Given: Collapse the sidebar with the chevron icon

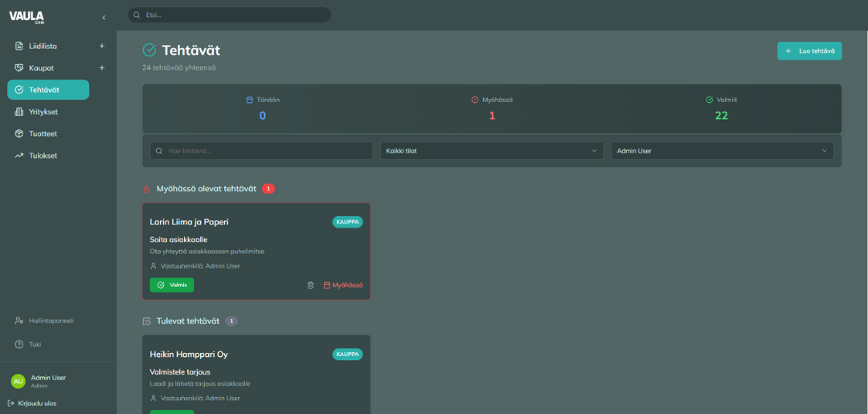Looking at the screenshot, I should pos(104,17).
